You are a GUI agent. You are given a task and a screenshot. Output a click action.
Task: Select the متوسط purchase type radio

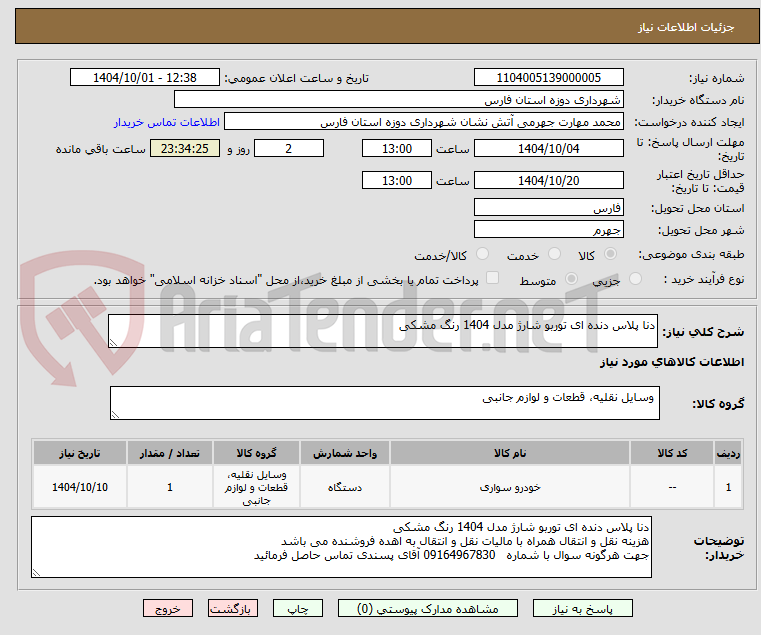coord(572,279)
